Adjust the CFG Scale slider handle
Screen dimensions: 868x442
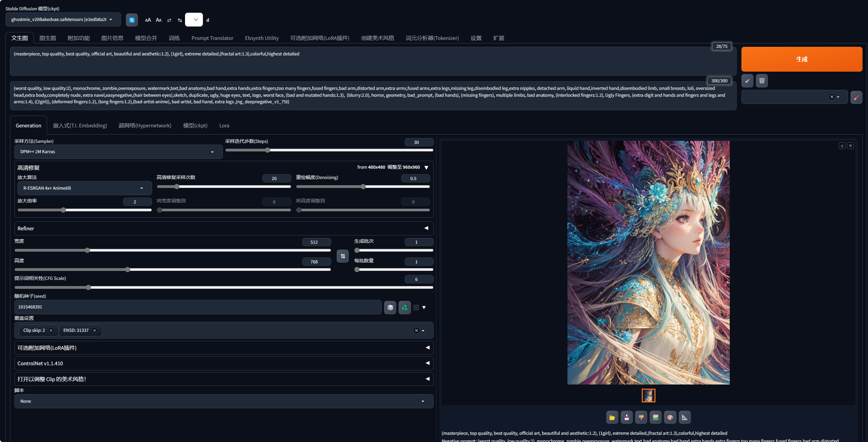click(88, 287)
